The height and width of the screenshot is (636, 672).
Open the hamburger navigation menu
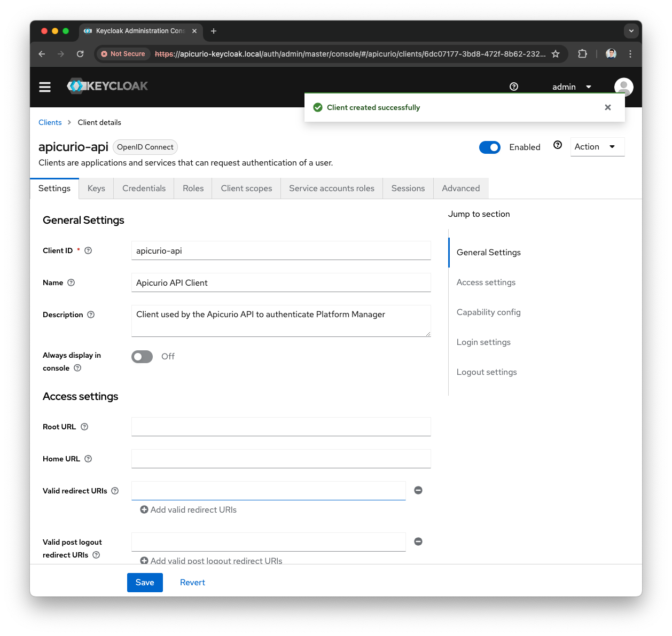coord(45,87)
